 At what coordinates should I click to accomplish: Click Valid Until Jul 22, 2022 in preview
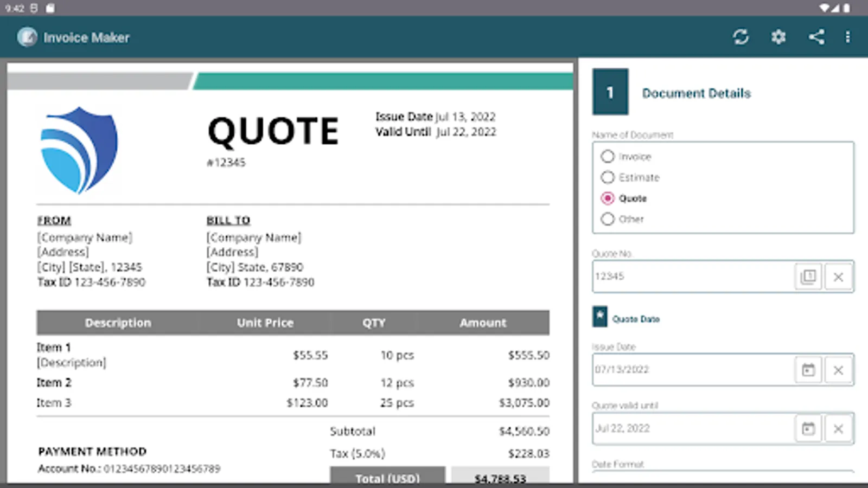click(x=436, y=132)
